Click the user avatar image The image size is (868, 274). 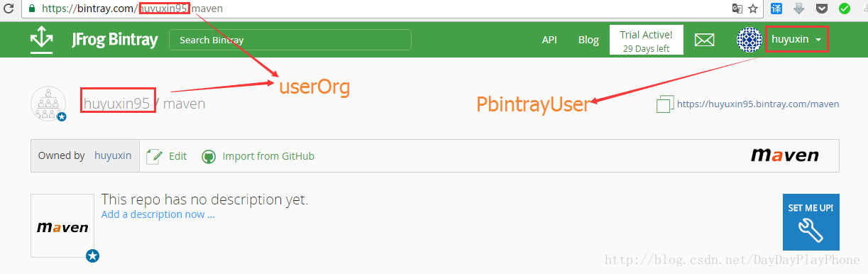[749, 40]
